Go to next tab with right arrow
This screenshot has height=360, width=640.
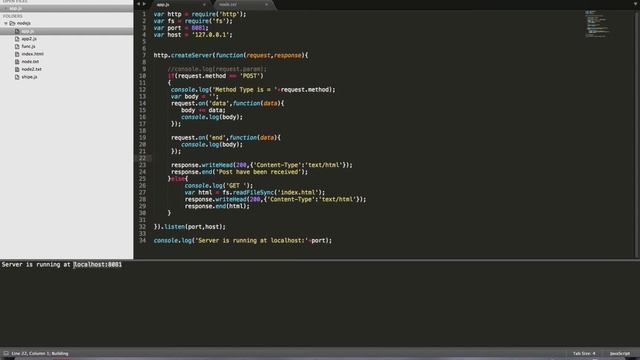(144, 4)
